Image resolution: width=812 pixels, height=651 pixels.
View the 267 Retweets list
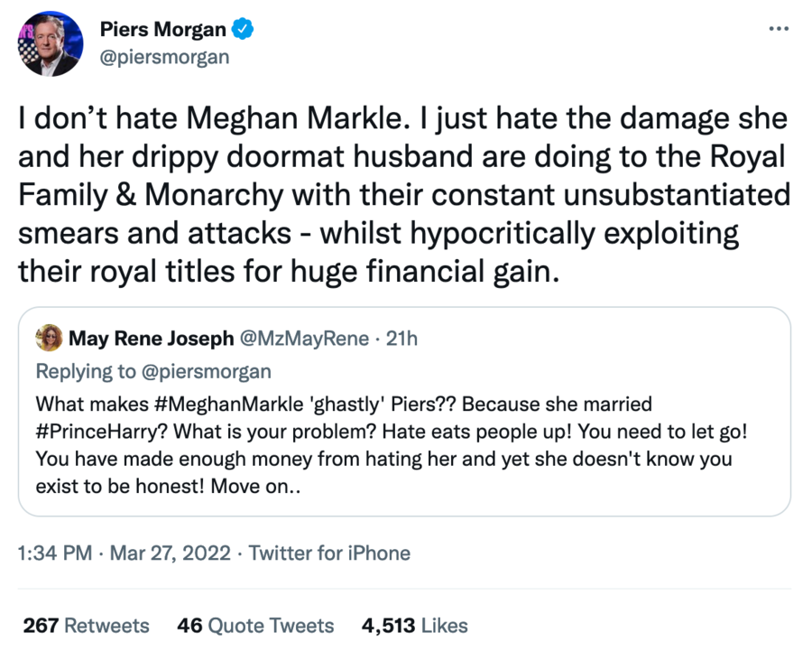pos(86,625)
